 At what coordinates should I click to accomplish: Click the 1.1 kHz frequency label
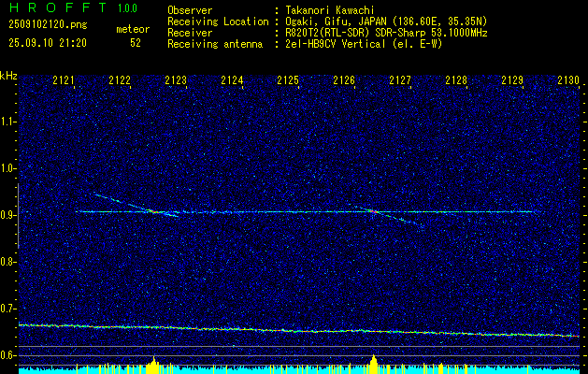tap(8, 122)
